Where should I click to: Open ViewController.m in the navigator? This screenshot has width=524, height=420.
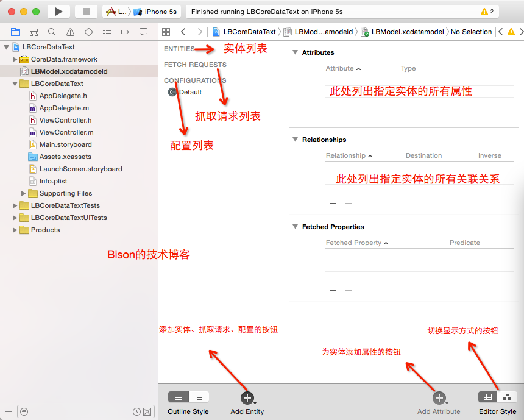coord(66,132)
